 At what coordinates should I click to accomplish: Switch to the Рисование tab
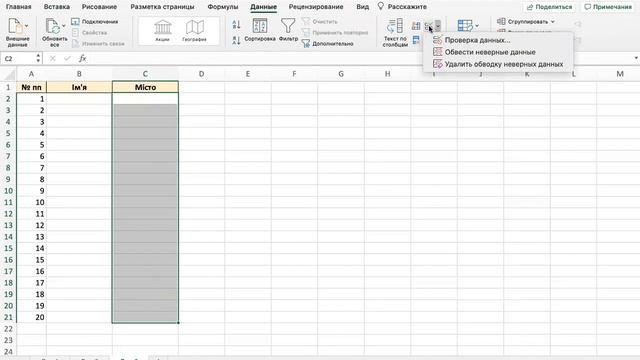99,7
